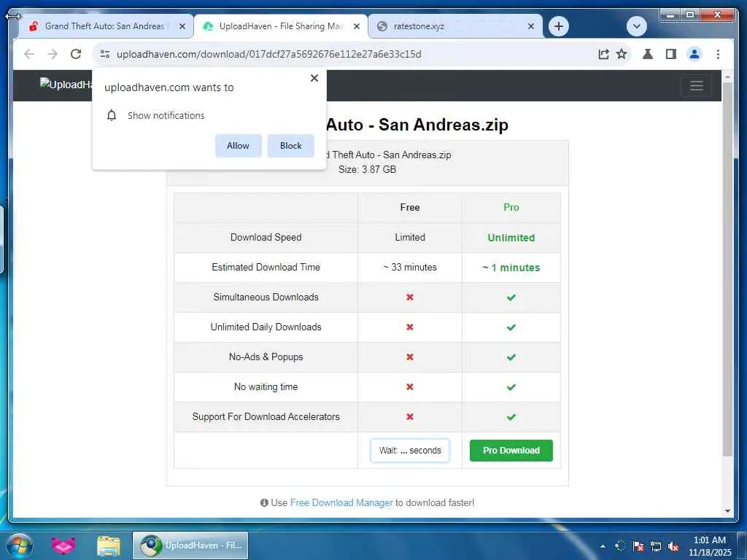This screenshot has height=560, width=747.
Task: Reload the UploadHaven page
Action: pyautogui.click(x=76, y=54)
